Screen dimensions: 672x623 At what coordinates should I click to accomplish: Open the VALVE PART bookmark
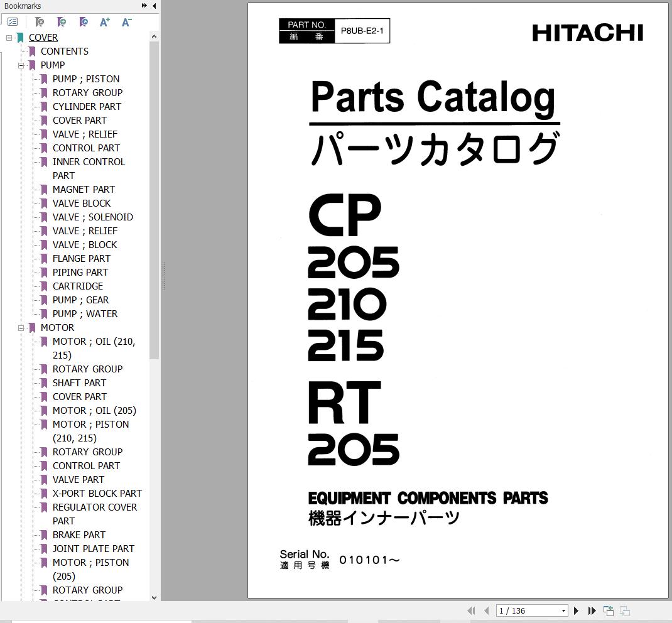pyautogui.click(x=79, y=479)
